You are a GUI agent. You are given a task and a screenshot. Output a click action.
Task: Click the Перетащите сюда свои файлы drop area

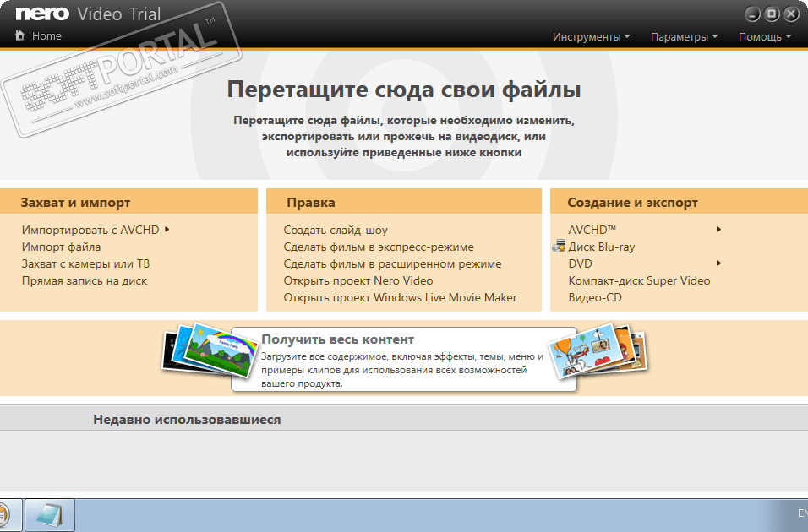pyautogui.click(x=404, y=116)
